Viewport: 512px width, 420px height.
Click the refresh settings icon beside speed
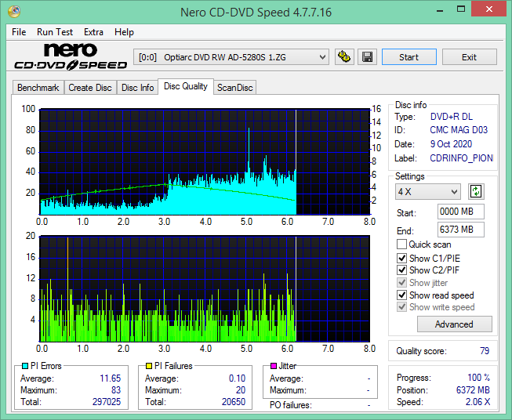click(x=476, y=191)
